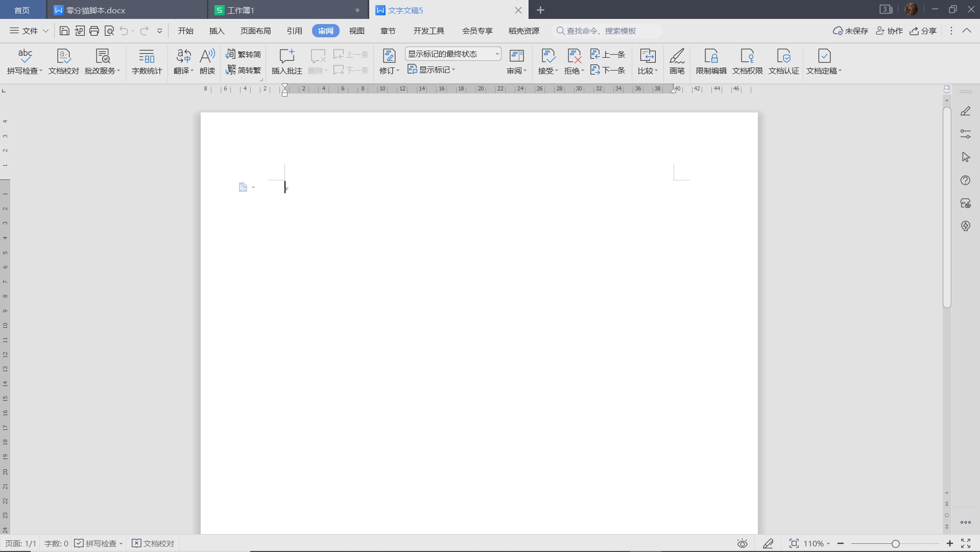980x552 pixels.
Task: Expand the Show Markup (显示标记) dropdown
Action: point(432,70)
